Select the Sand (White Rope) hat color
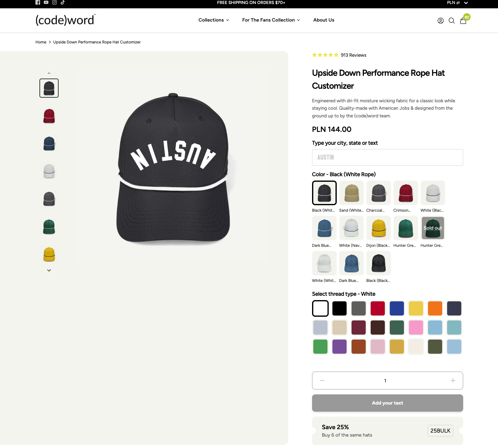The height and width of the screenshot is (448, 498). coord(351,193)
